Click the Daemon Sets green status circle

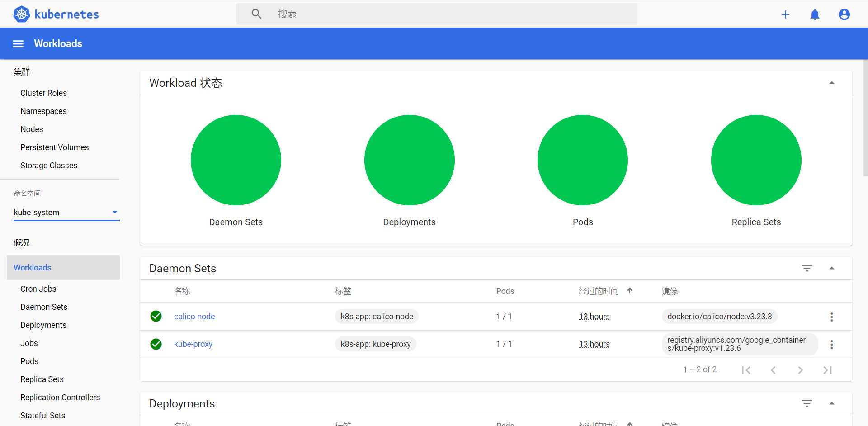(x=236, y=160)
